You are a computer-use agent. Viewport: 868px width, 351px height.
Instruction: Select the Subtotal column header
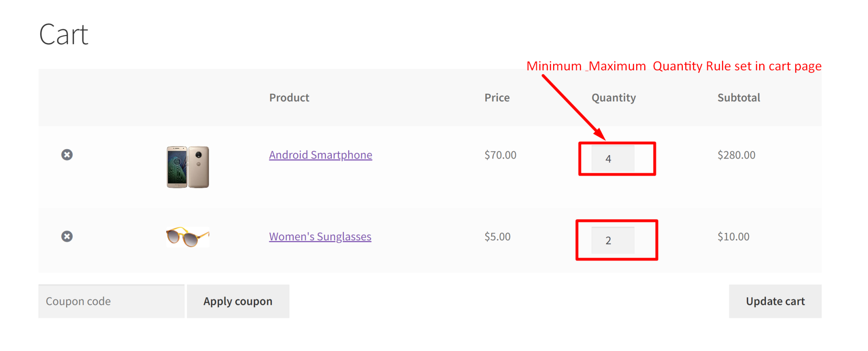(739, 97)
